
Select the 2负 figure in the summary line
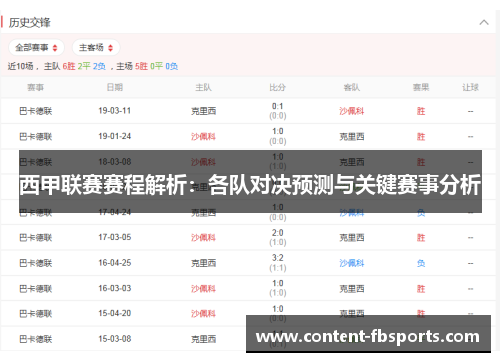pos(99,66)
